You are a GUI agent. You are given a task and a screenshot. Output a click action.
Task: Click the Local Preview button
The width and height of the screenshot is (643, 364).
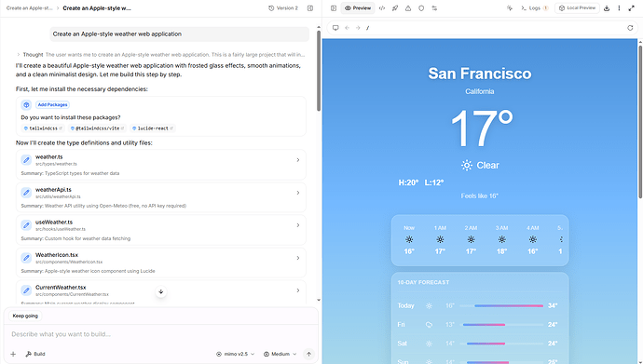coord(577,8)
